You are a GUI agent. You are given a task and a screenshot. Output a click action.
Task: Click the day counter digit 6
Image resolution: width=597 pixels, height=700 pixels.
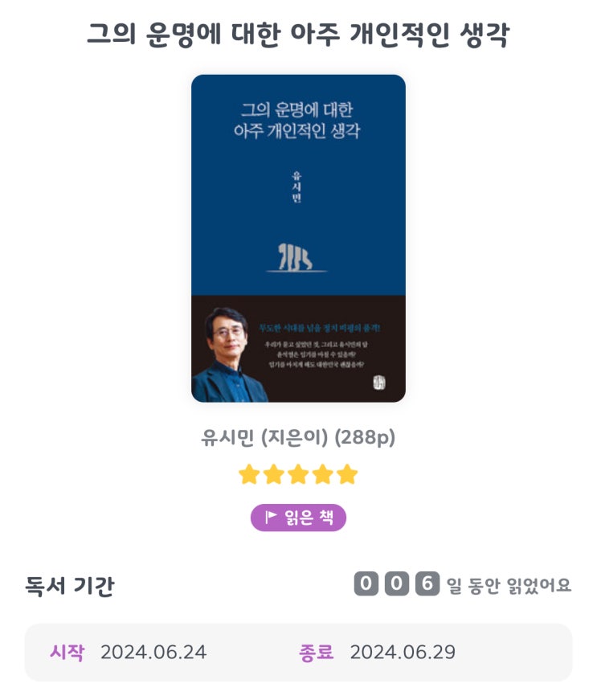tap(427, 583)
